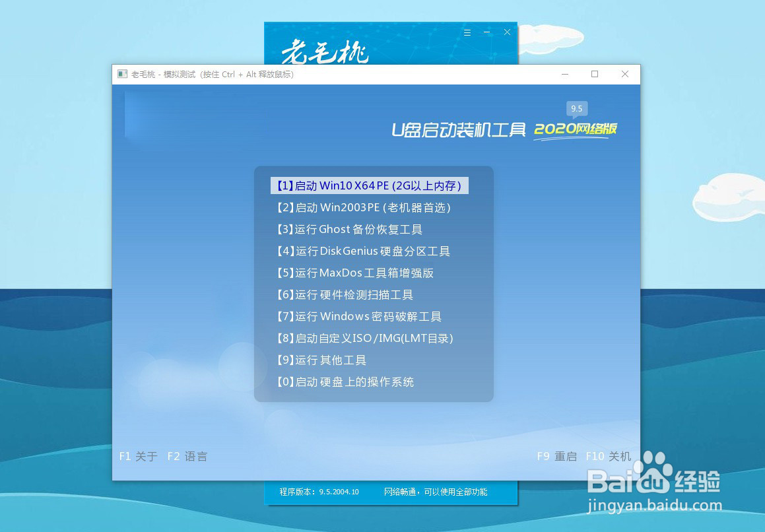
Task: Minimize the 老毛桃 background window
Action: pyautogui.click(x=486, y=32)
